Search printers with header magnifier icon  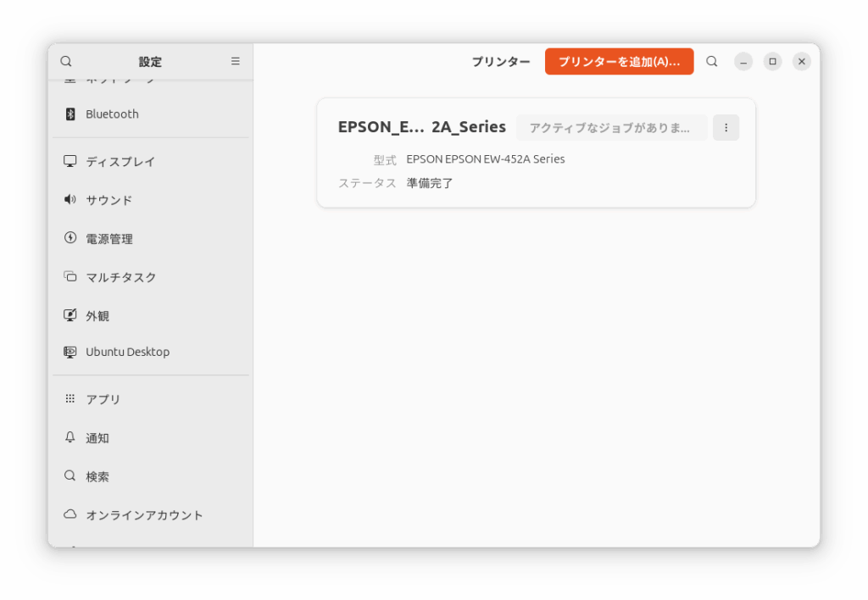(x=712, y=61)
